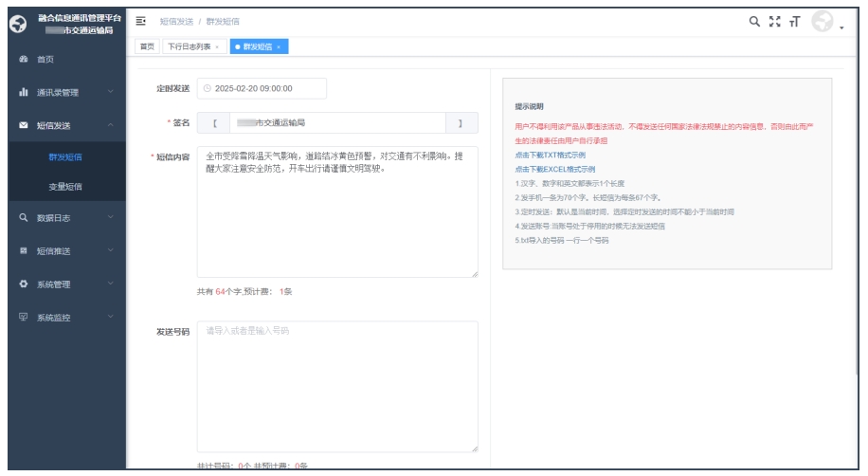Close the 群发短信 tab
This screenshot has height=476, width=868.
(280, 46)
